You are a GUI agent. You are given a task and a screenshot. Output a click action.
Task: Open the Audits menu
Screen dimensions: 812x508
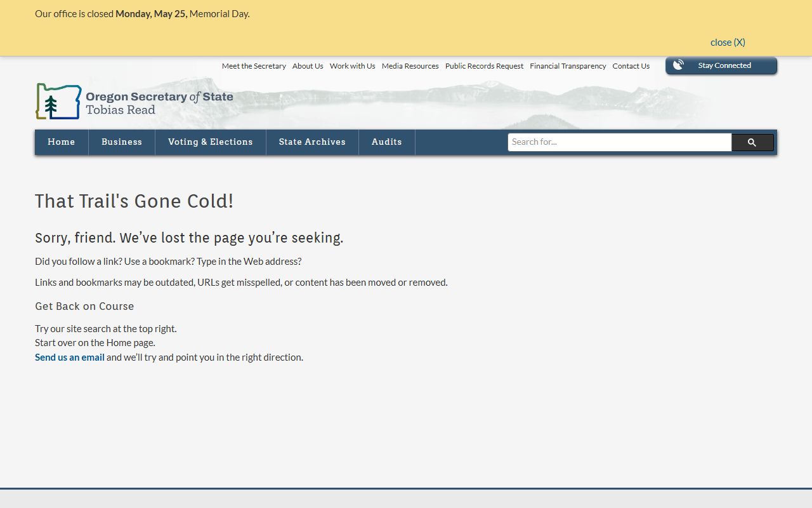point(387,142)
